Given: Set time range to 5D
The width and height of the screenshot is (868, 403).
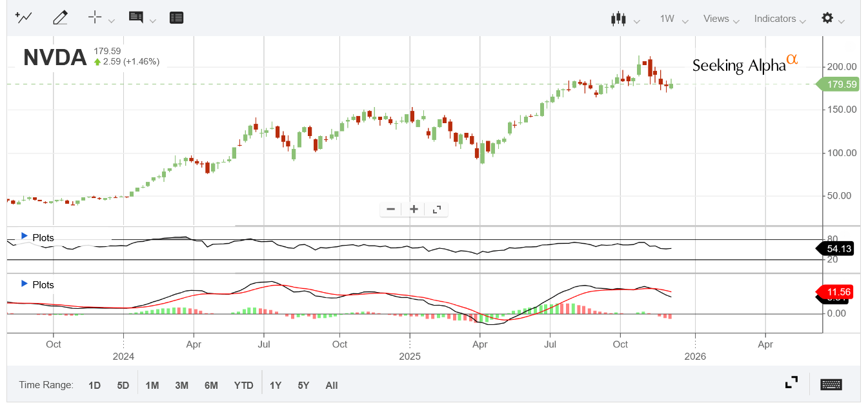Looking at the screenshot, I should [123, 385].
